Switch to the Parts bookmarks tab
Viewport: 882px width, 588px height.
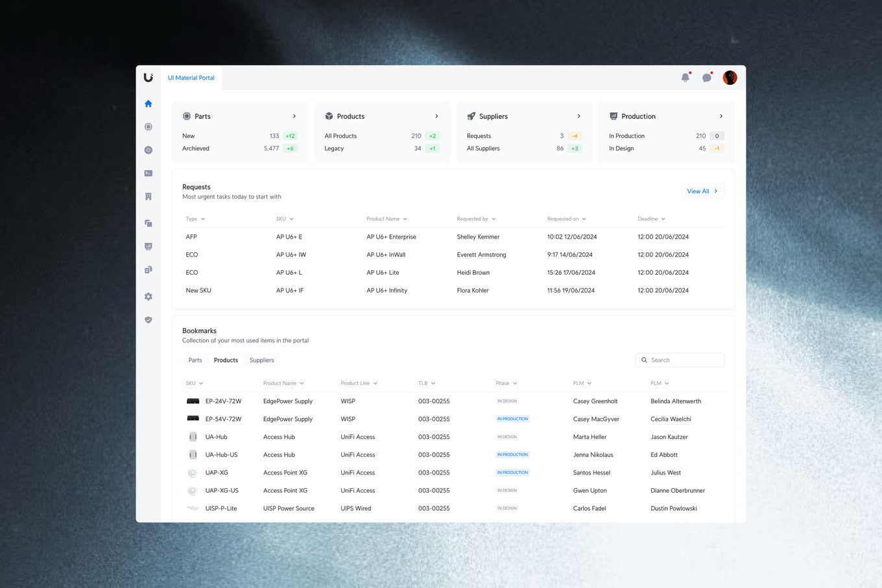pyautogui.click(x=195, y=360)
